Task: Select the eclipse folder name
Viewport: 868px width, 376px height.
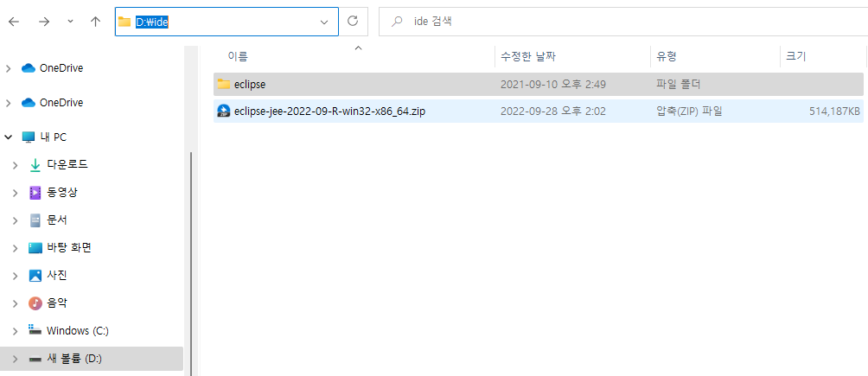Action: point(250,84)
